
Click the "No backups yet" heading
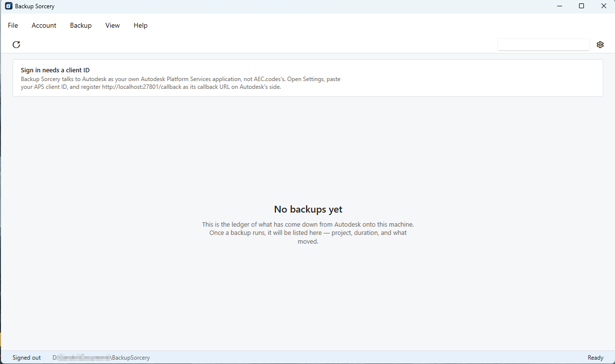308,209
